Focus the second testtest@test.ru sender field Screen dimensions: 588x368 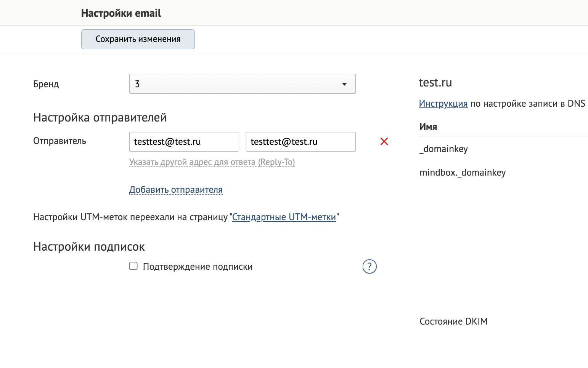[x=300, y=142]
